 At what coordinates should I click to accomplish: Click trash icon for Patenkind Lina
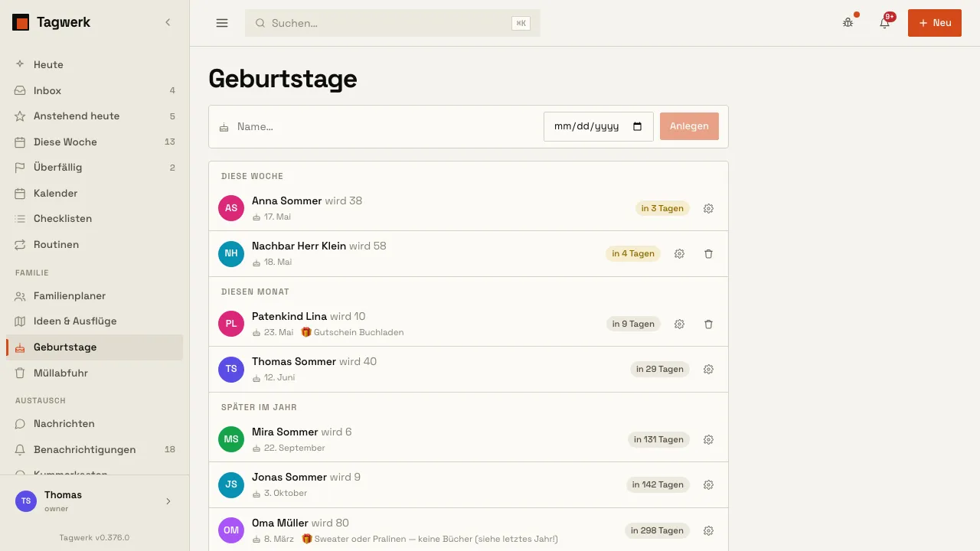tap(708, 324)
